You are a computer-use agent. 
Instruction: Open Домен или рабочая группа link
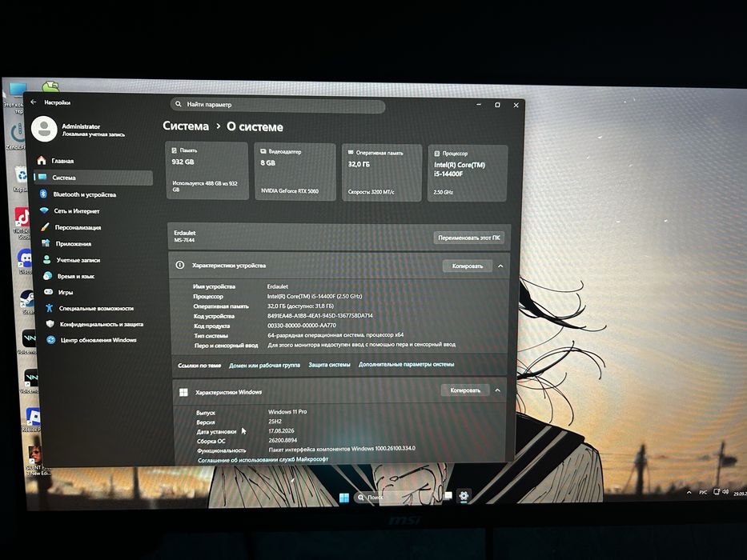click(x=264, y=366)
